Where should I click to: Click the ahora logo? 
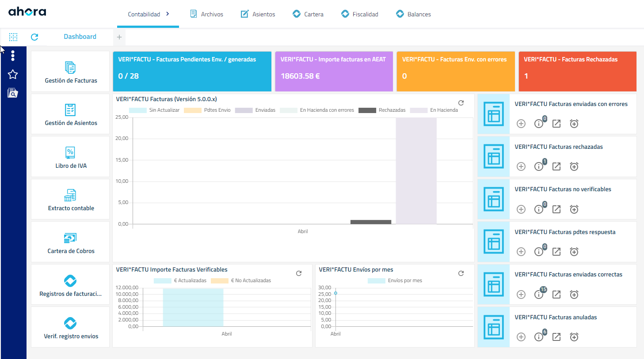[x=27, y=11]
